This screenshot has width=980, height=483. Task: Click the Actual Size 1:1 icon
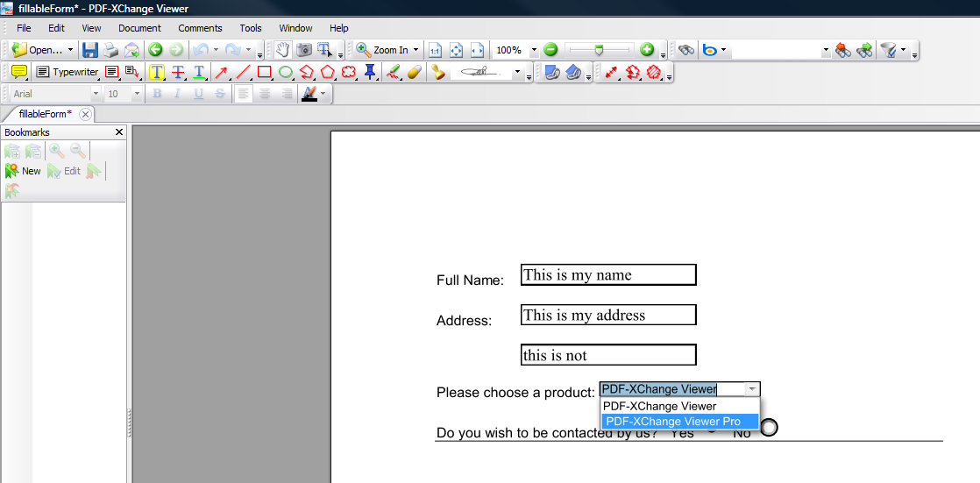pos(435,50)
